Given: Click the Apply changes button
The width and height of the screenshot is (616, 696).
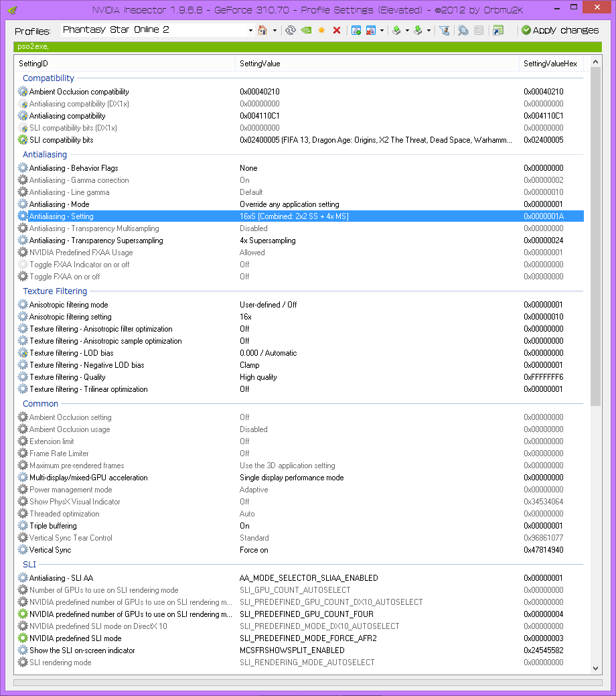Looking at the screenshot, I should (x=560, y=30).
